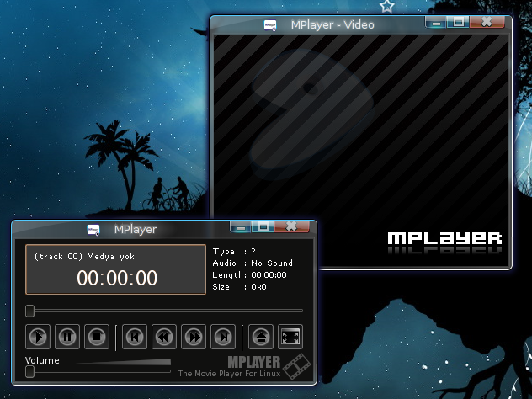The height and width of the screenshot is (399, 532).
Task: Toggle fullscreen mode icon
Action: [290, 337]
